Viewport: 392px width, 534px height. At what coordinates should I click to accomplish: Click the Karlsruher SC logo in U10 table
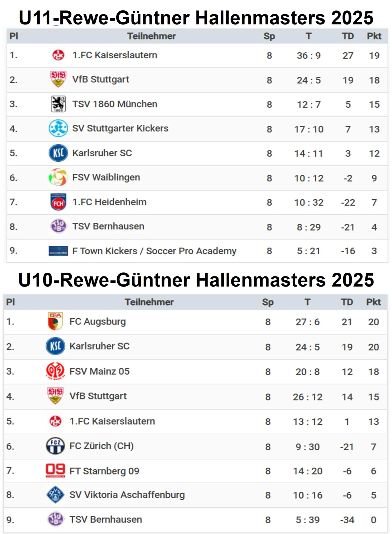(x=55, y=346)
